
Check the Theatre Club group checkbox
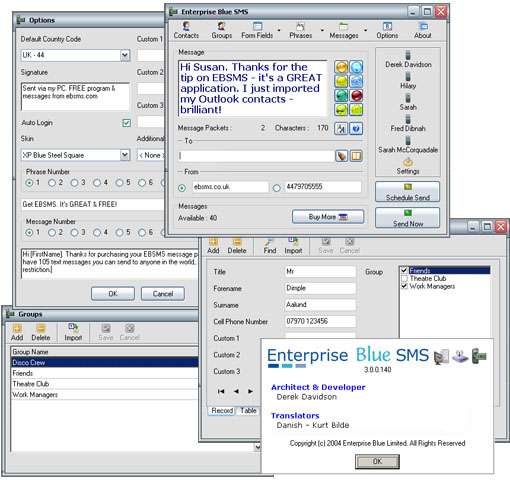tap(404, 278)
